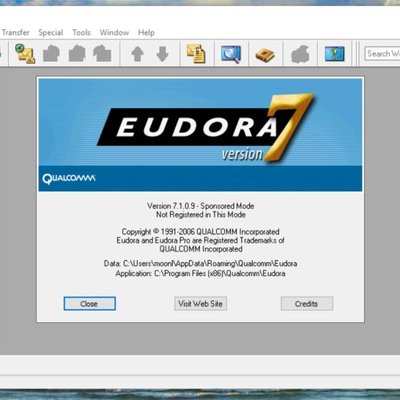This screenshot has width=400, height=400.
Task: Click the Qualcomm logo in the banner
Action: tap(69, 179)
